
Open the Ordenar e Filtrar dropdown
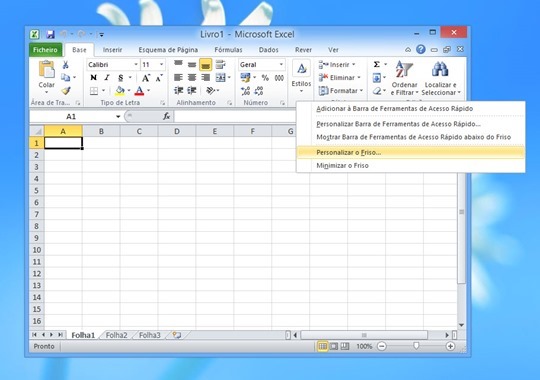(404, 78)
